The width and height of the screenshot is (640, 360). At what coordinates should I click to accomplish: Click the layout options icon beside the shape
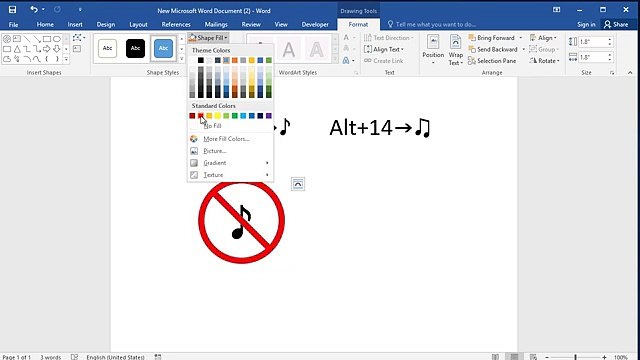tap(298, 184)
